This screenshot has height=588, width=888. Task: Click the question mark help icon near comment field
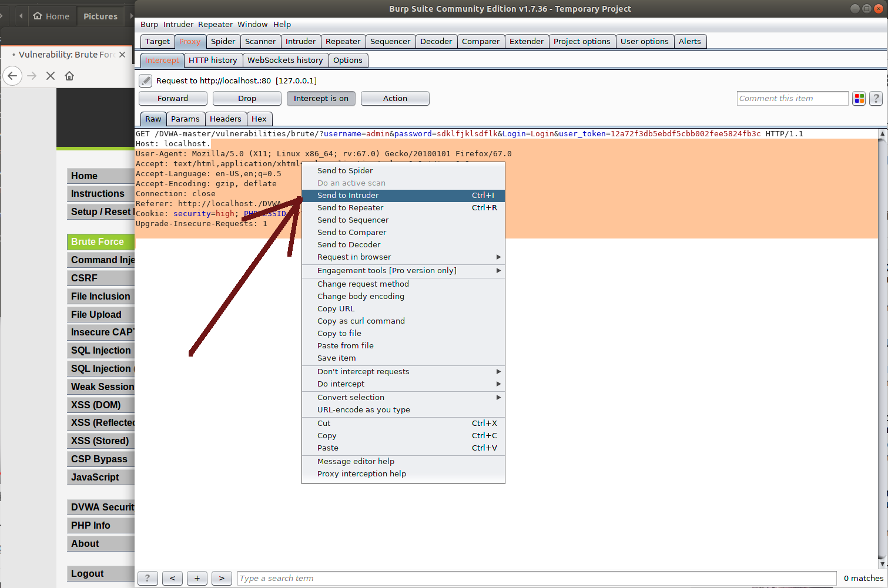876,99
